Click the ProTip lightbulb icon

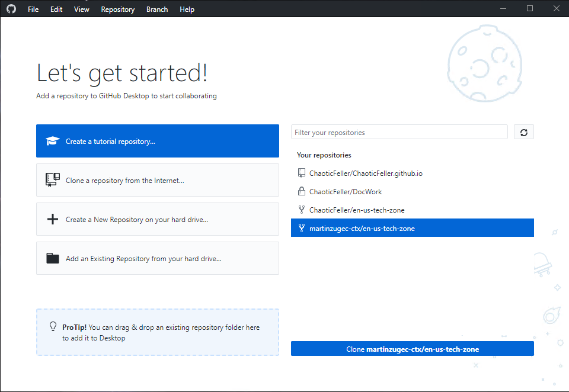(53, 326)
